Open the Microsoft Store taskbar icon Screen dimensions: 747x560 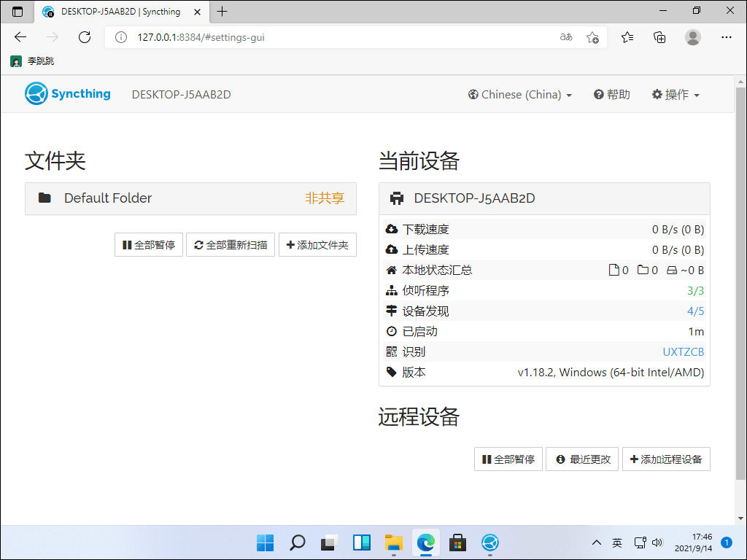[x=458, y=542]
